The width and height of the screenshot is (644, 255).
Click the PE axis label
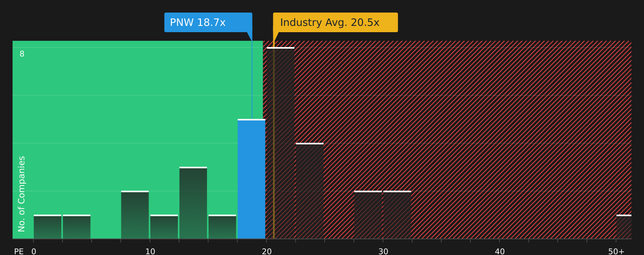(19, 251)
